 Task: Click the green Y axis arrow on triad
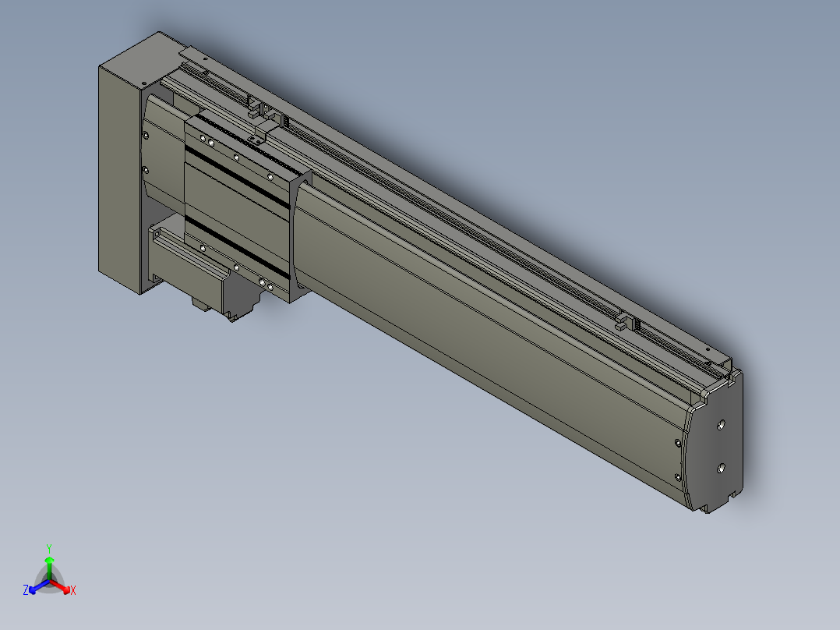(x=49, y=567)
